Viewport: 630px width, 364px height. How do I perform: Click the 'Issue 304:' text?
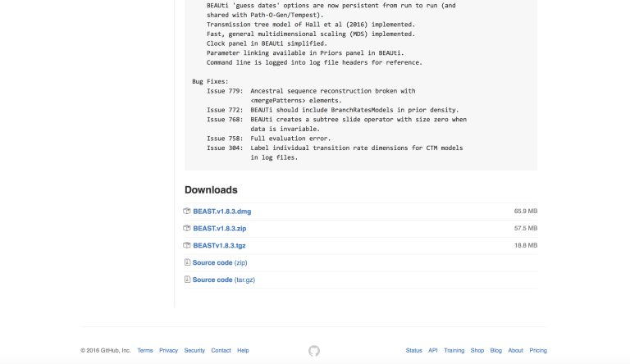click(x=225, y=148)
